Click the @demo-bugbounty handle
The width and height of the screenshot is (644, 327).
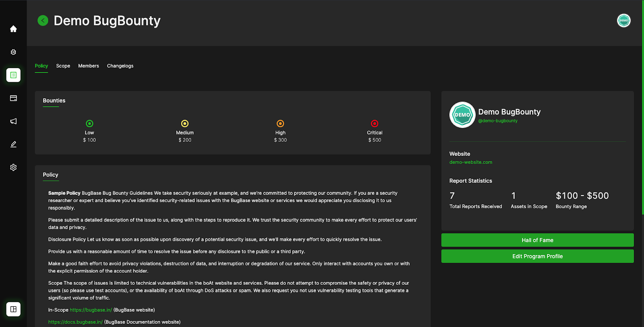tap(498, 121)
